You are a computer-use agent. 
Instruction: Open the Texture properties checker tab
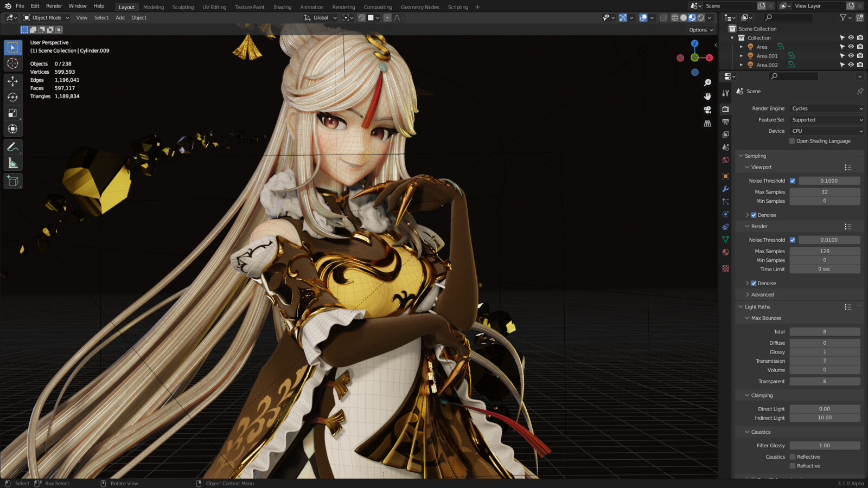click(725, 268)
